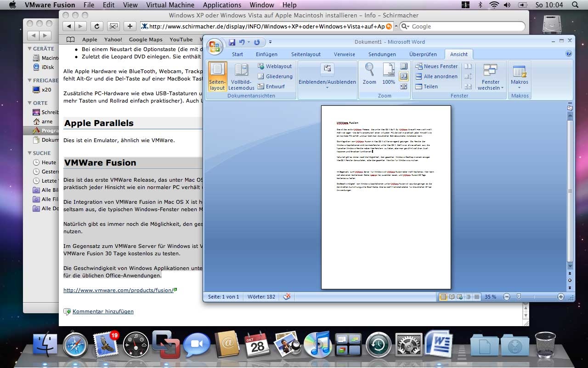Switch to the Einfügen ribbon tab
Viewport: 588px width, 368px height.
click(x=266, y=54)
